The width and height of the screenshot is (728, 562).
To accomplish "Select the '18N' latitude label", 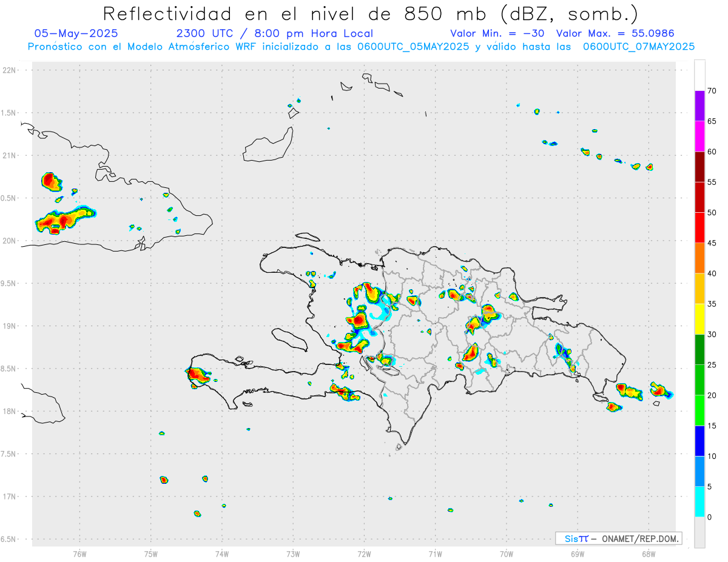I will [10, 411].
